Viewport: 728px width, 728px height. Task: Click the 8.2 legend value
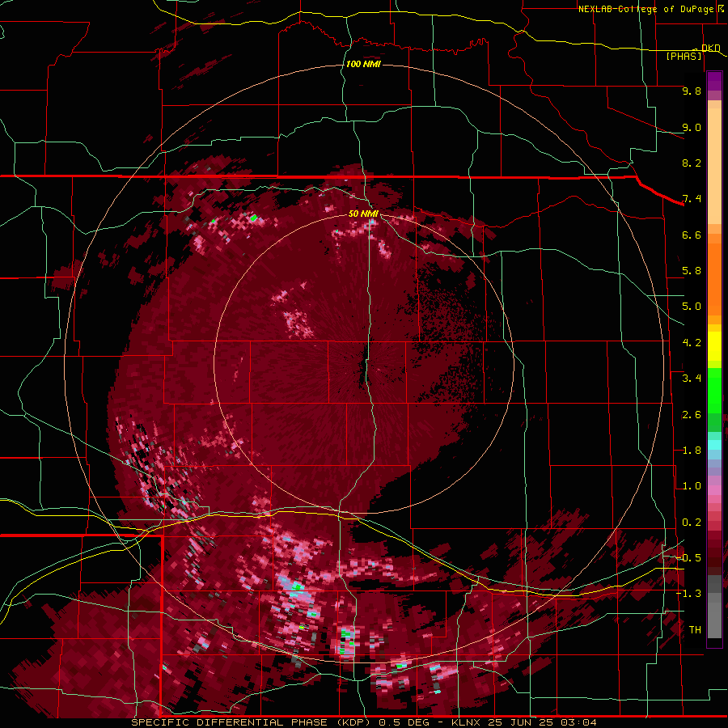pyautogui.click(x=692, y=163)
